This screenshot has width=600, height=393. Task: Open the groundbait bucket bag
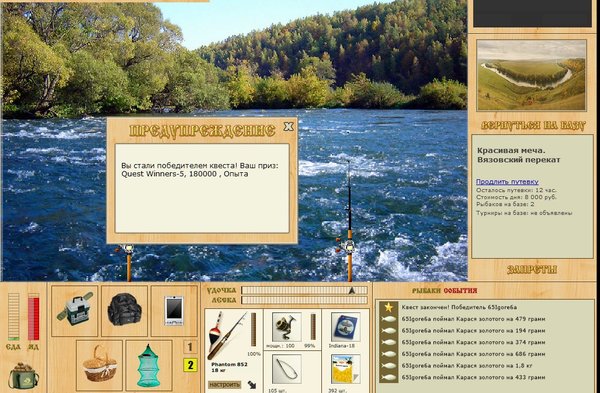coord(23,376)
